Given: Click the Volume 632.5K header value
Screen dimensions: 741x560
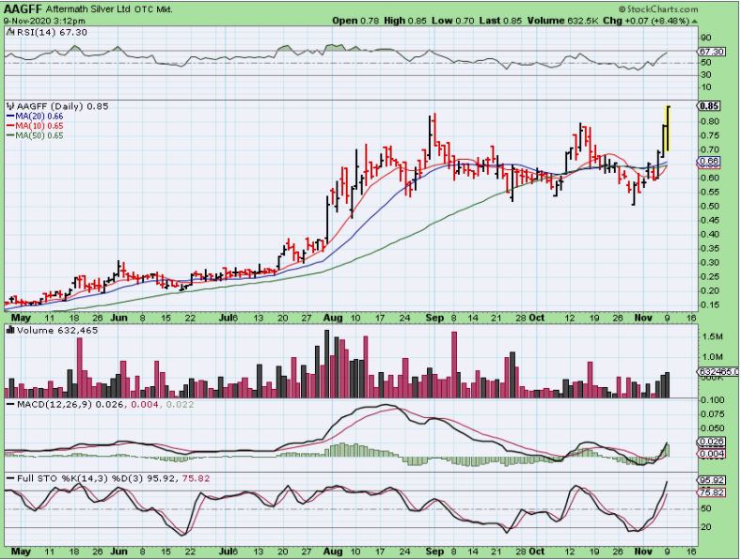Looking at the screenshot, I should pyautogui.click(x=563, y=21).
